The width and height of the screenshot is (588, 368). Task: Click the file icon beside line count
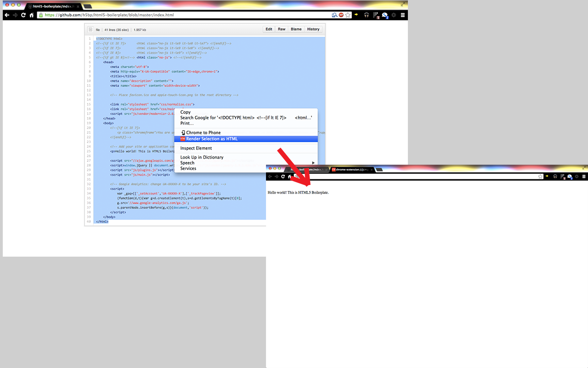click(x=90, y=29)
